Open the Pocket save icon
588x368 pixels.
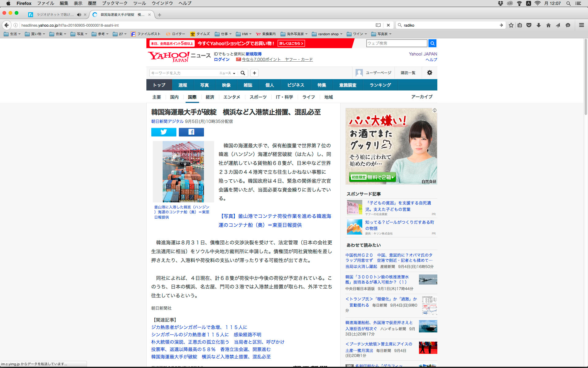pos(529,25)
